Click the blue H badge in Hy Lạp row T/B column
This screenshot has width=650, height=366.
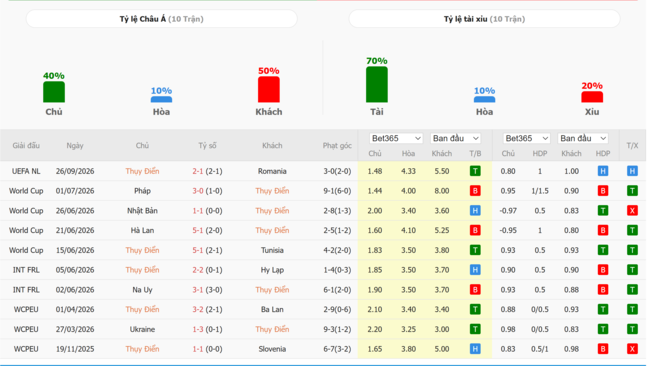click(475, 270)
